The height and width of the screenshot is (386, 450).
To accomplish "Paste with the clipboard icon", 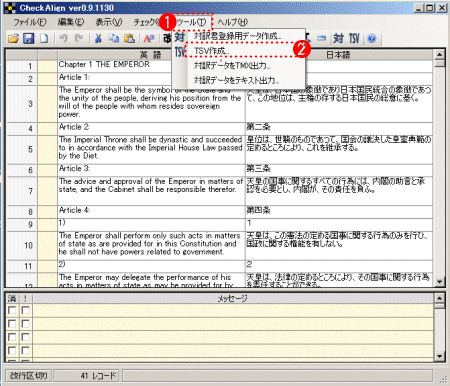I will (129, 39).
